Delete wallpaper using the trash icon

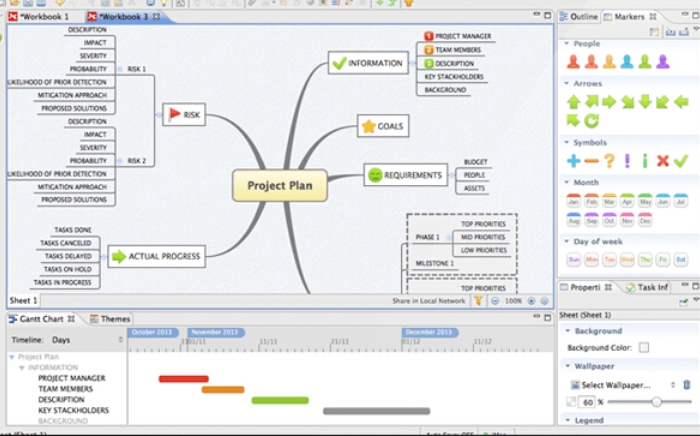[x=686, y=384]
